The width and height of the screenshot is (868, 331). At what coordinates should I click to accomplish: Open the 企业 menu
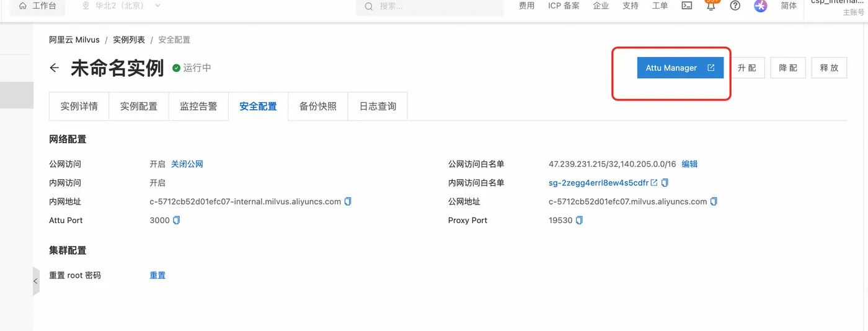(x=601, y=6)
